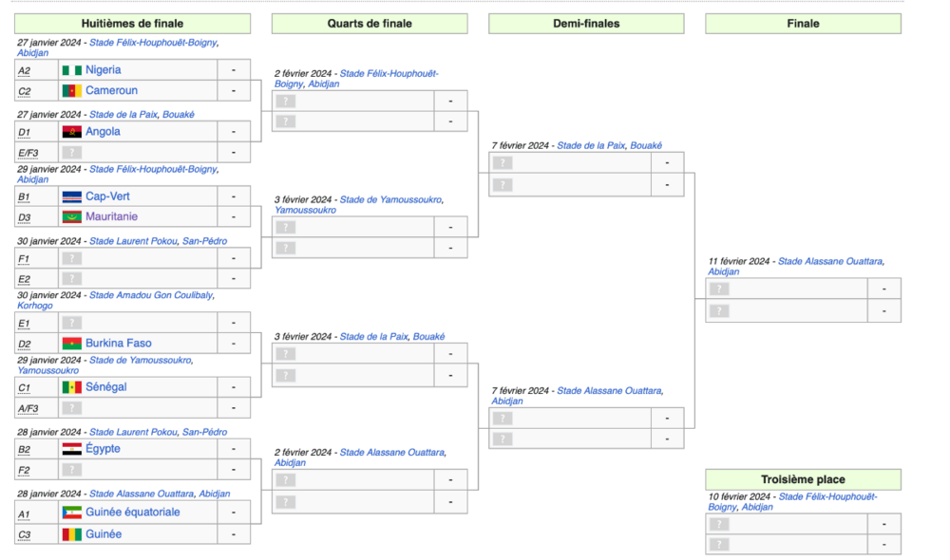950x560 pixels.
Task: Open Stade Alassane Ouattara link under 11 février final
Action: point(830,261)
